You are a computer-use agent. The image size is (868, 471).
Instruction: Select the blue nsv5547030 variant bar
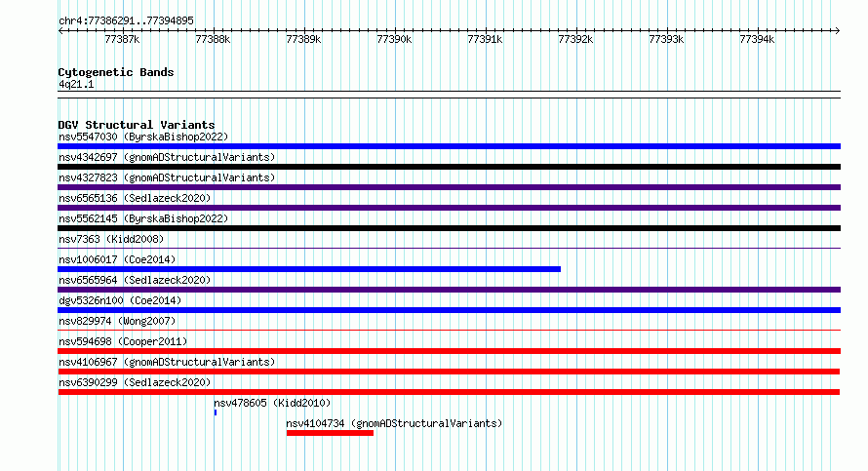(449, 146)
